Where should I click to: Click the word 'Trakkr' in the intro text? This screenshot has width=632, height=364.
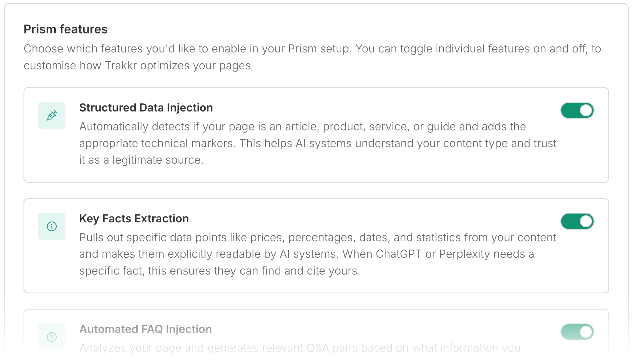pos(121,66)
